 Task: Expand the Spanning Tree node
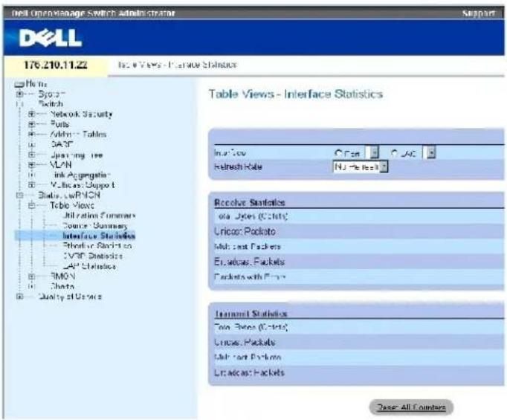click(x=31, y=155)
